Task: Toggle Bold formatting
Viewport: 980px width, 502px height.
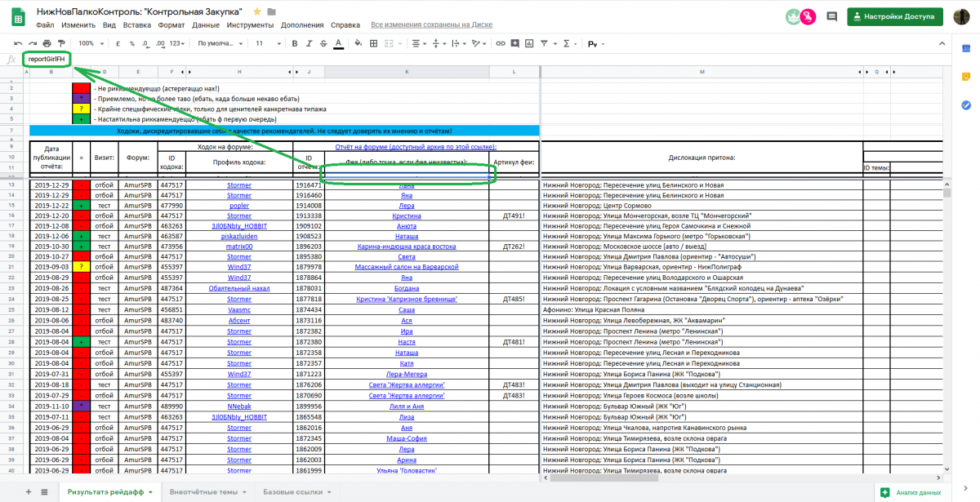Action: click(294, 43)
